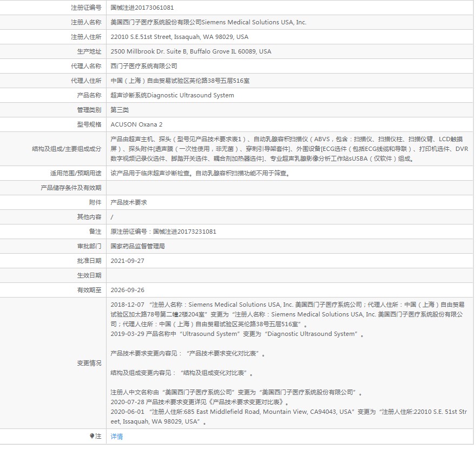
Task: Select the 2018-12-07 change entry date
Action: pyautogui.click(x=128, y=304)
